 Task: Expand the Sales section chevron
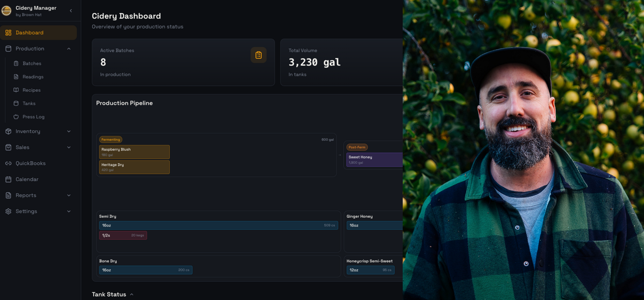69,147
